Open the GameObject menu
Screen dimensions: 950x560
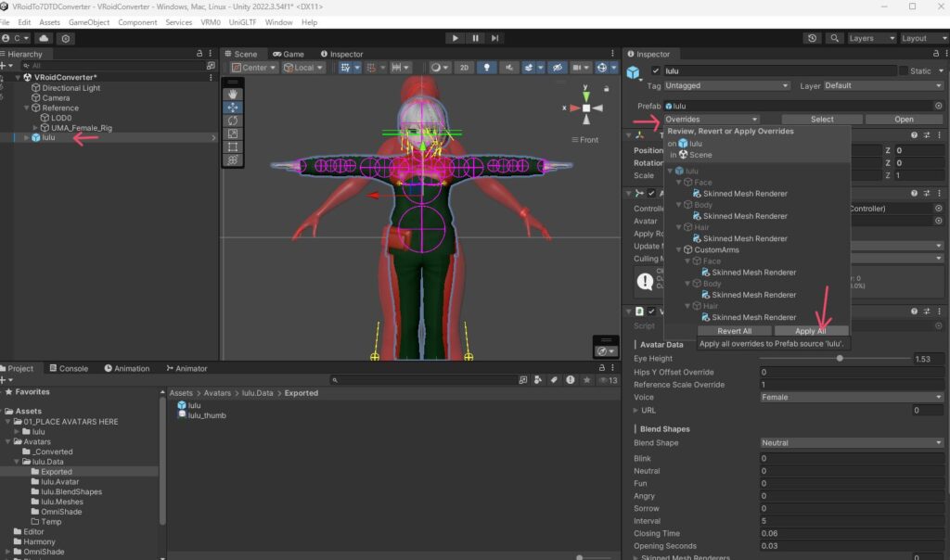pos(88,22)
